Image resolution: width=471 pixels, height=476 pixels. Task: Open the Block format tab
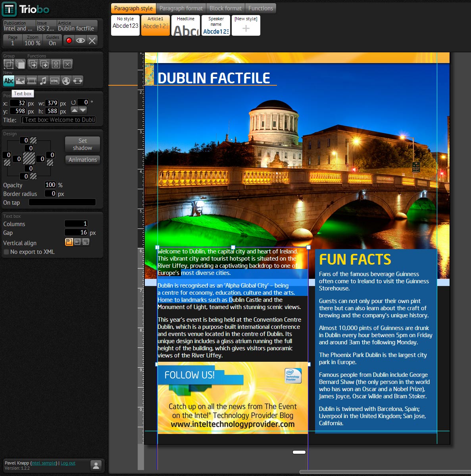pyautogui.click(x=225, y=8)
